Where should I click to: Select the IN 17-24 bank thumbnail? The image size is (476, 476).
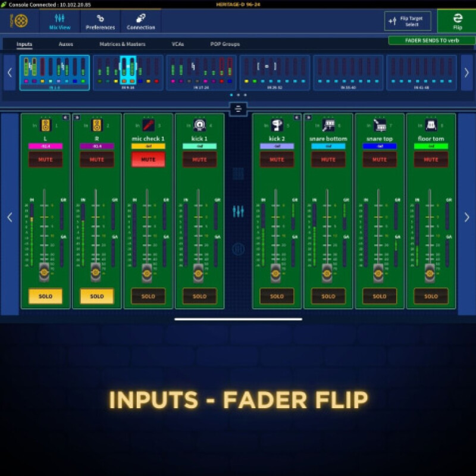coord(201,73)
